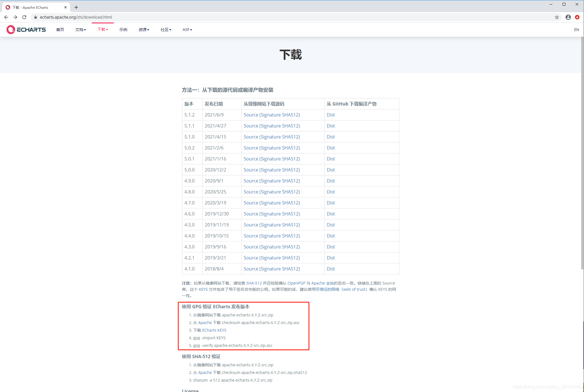Image resolution: width=584 pixels, height=392 pixels.
Task: Open a new tab with the plus icon
Action: [x=76, y=7]
